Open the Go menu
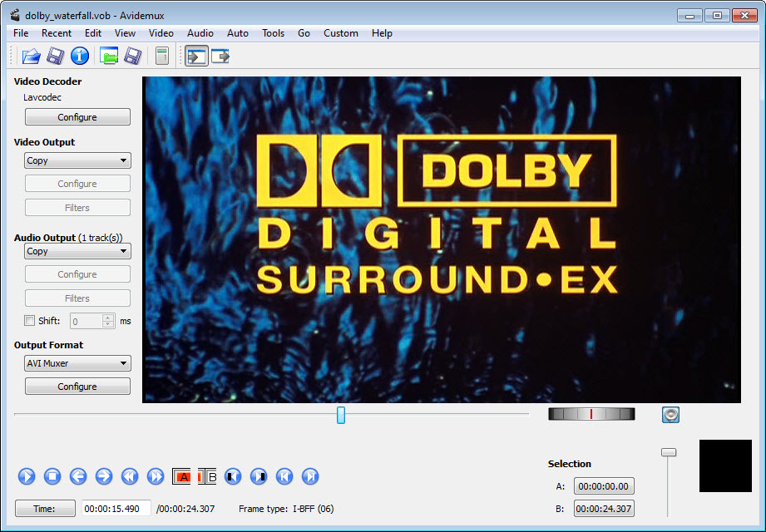 click(304, 33)
